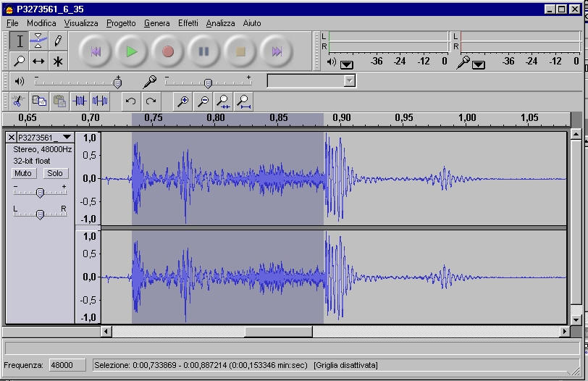588x381 pixels.
Task: Click the track pan L-R slider handle
Action: point(40,214)
